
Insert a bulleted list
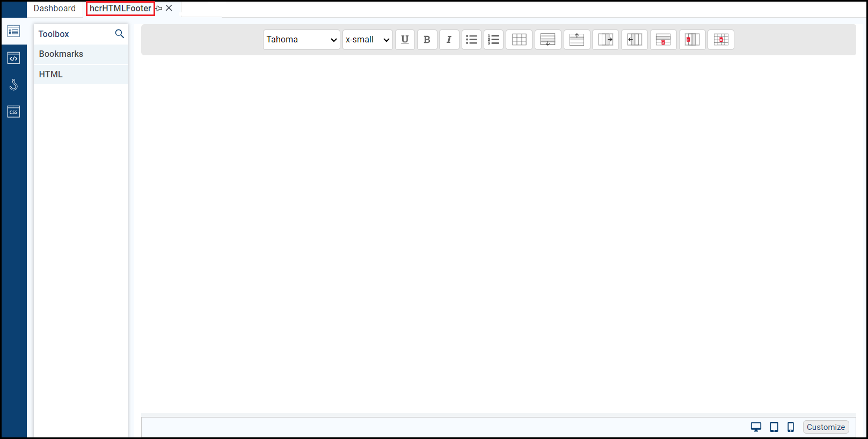click(471, 40)
